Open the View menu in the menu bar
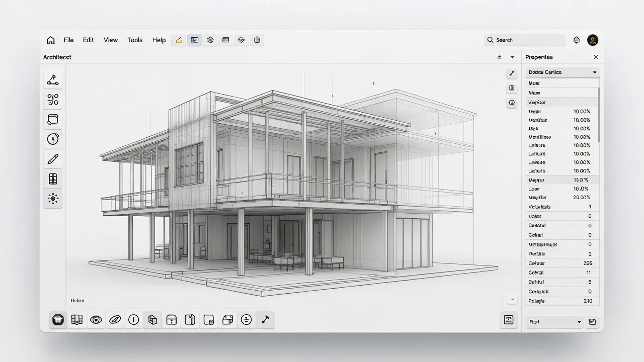This screenshot has height=362, width=644. coord(110,40)
